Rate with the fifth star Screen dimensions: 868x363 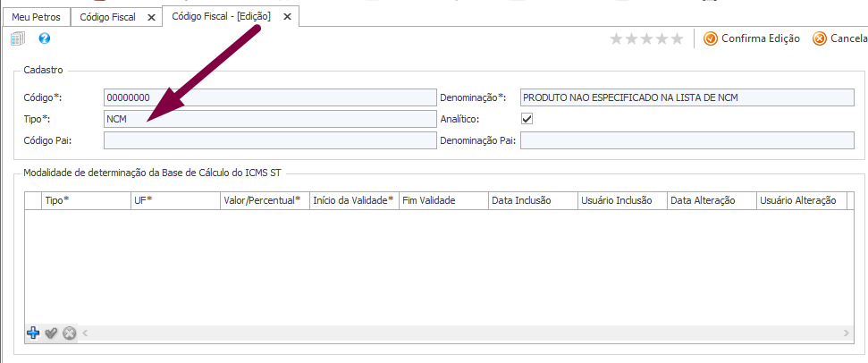coord(677,38)
